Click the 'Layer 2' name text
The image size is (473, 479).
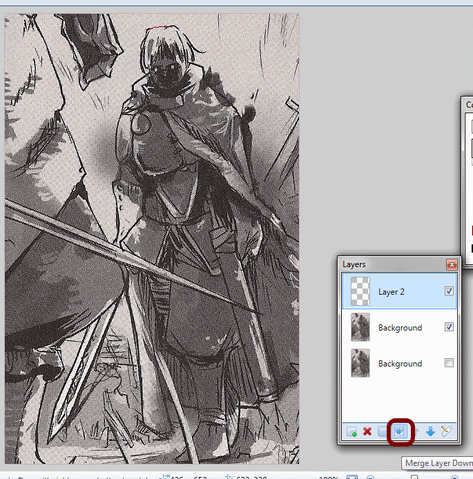(x=391, y=292)
